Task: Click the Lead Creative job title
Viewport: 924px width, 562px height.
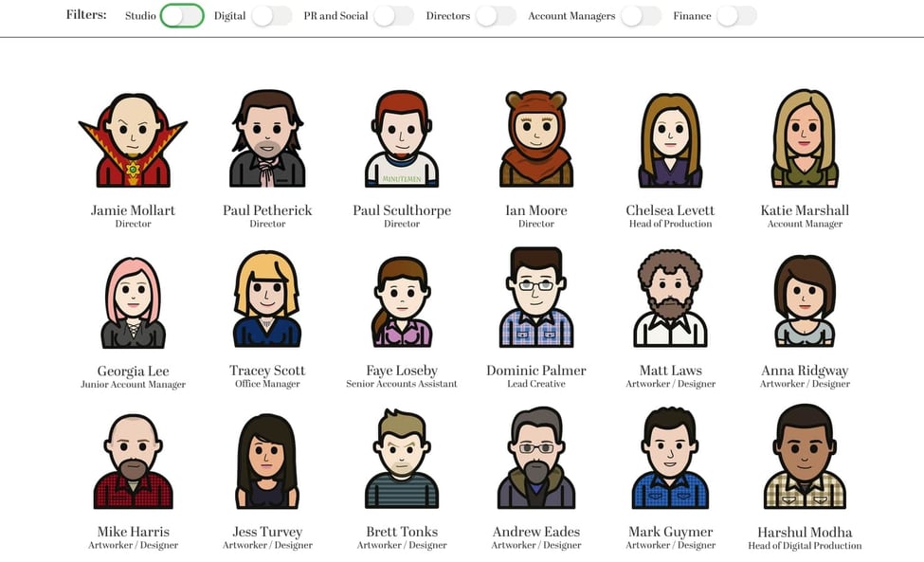Action: pyautogui.click(x=536, y=384)
